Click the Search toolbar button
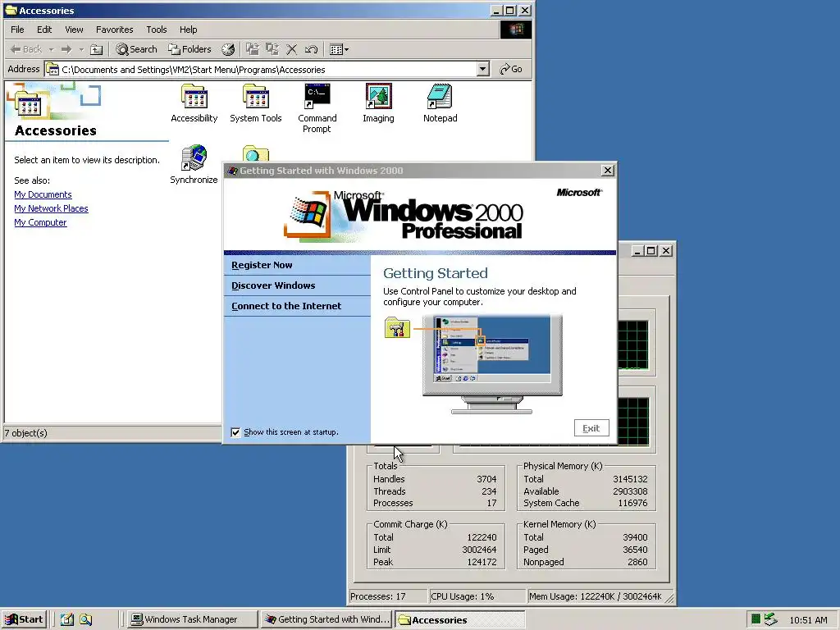Screen dimensions: 840x630 (137, 49)
